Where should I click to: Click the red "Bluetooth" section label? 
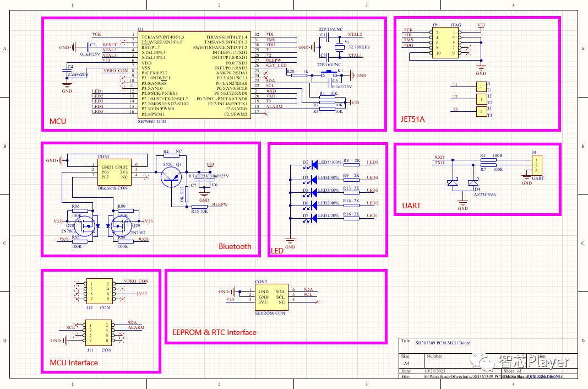(x=235, y=246)
